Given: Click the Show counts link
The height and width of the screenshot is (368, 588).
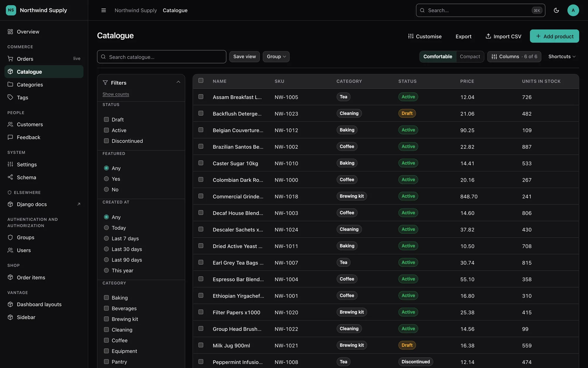Looking at the screenshot, I should [x=116, y=94].
